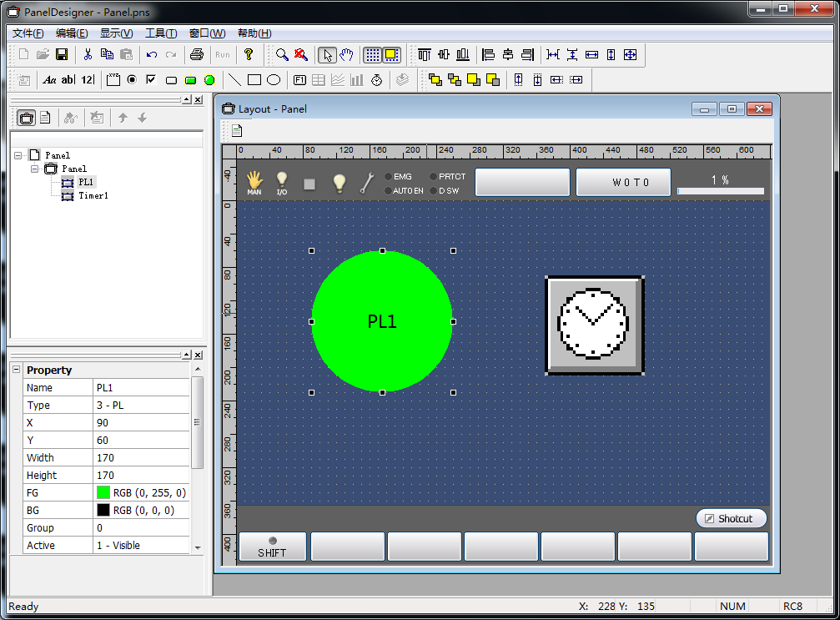Screen dimensions: 840x620
Task: Select the line drawing tool
Action: point(235,80)
